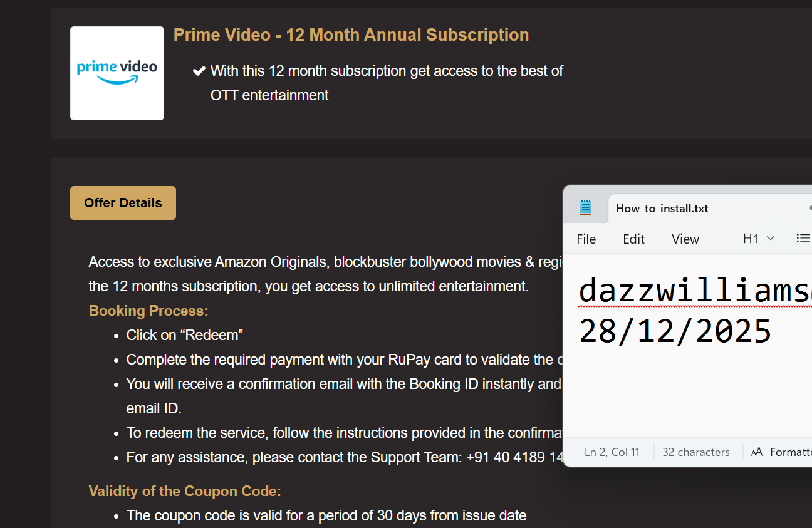Click the Formatted label in Notepad status bar
Viewport: 812px width, 528px height.
pos(791,452)
